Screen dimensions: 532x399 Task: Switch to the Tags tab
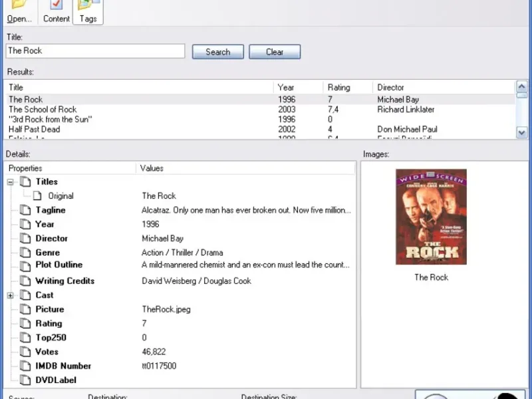pyautogui.click(x=88, y=12)
